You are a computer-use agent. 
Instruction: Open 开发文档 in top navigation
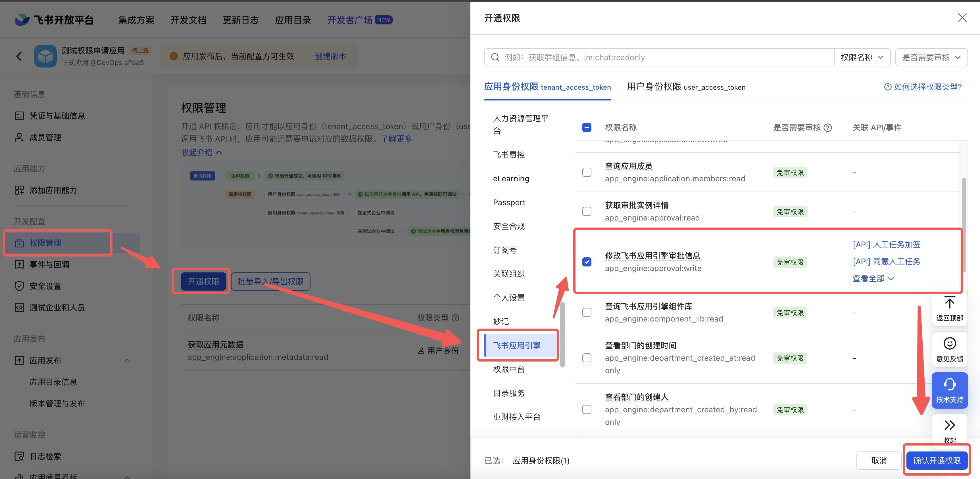pyautogui.click(x=188, y=20)
